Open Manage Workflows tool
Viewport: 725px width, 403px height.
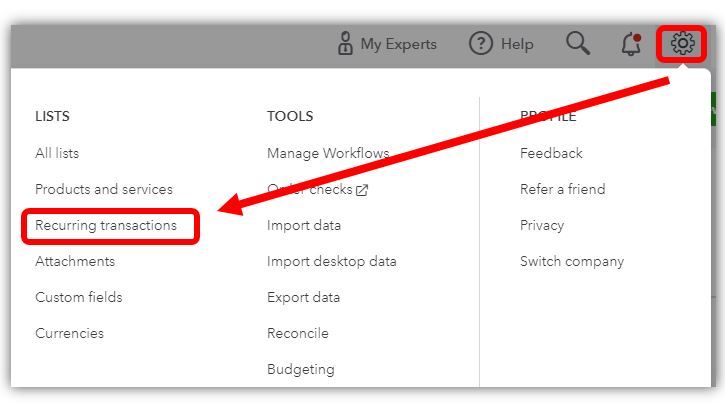328,153
